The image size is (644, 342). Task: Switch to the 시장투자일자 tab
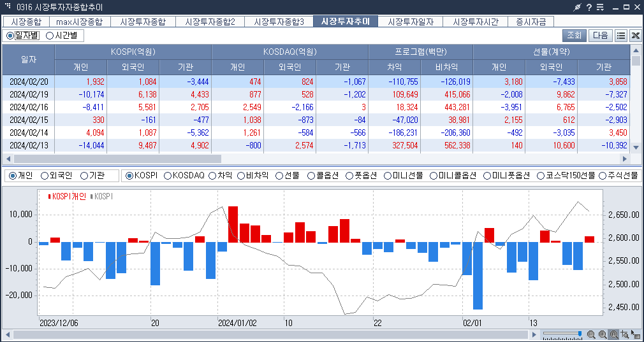411,22
